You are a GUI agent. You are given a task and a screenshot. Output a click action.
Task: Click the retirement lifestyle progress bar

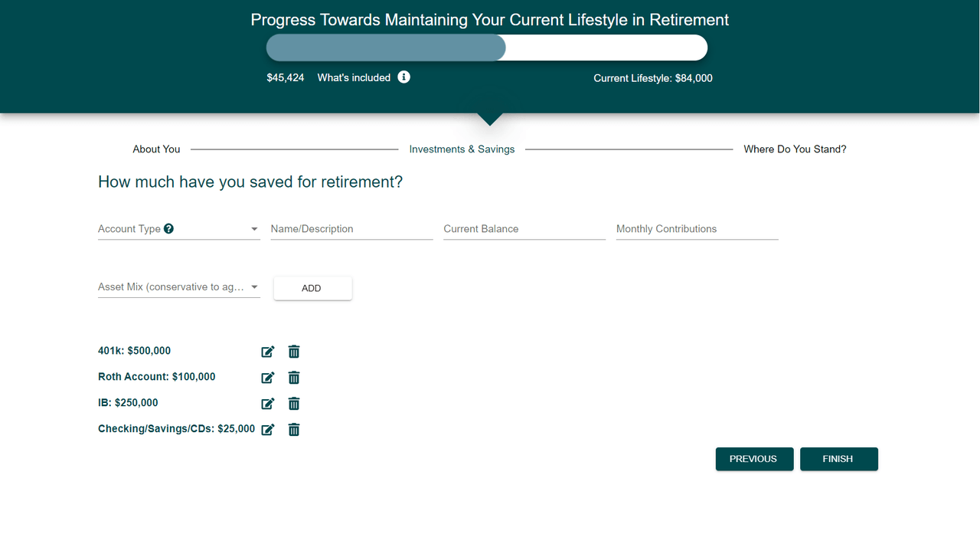click(x=487, y=47)
